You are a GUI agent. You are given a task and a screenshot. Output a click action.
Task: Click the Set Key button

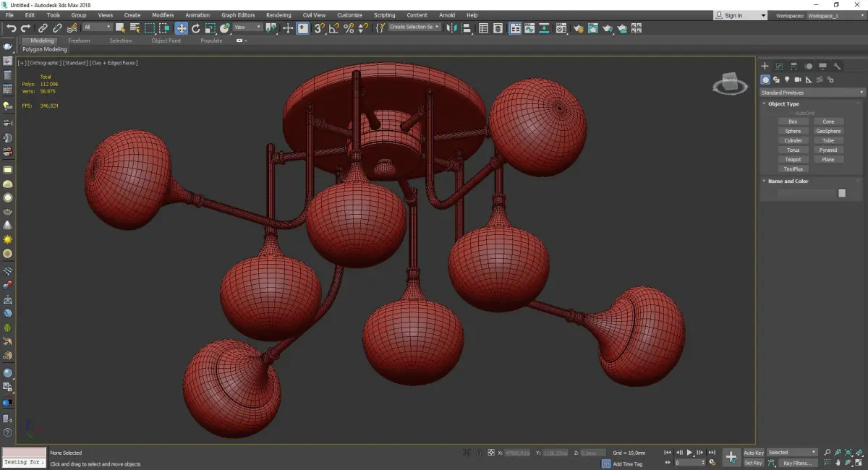point(753,463)
